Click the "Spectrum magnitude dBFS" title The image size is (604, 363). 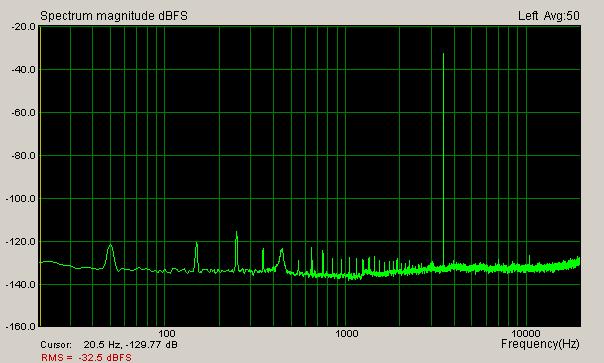114,16
